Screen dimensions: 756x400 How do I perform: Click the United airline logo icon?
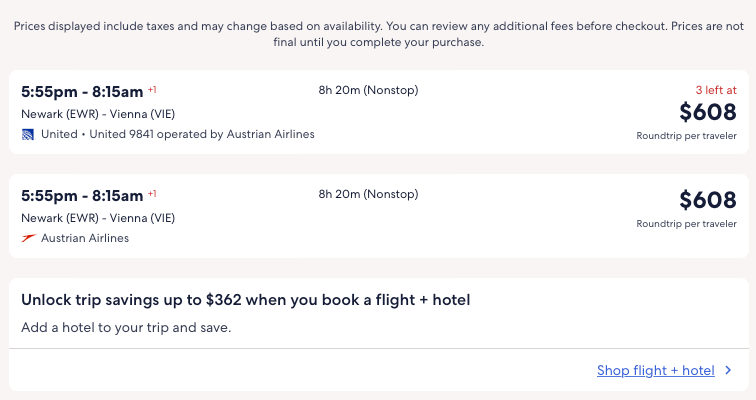click(x=28, y=134)
